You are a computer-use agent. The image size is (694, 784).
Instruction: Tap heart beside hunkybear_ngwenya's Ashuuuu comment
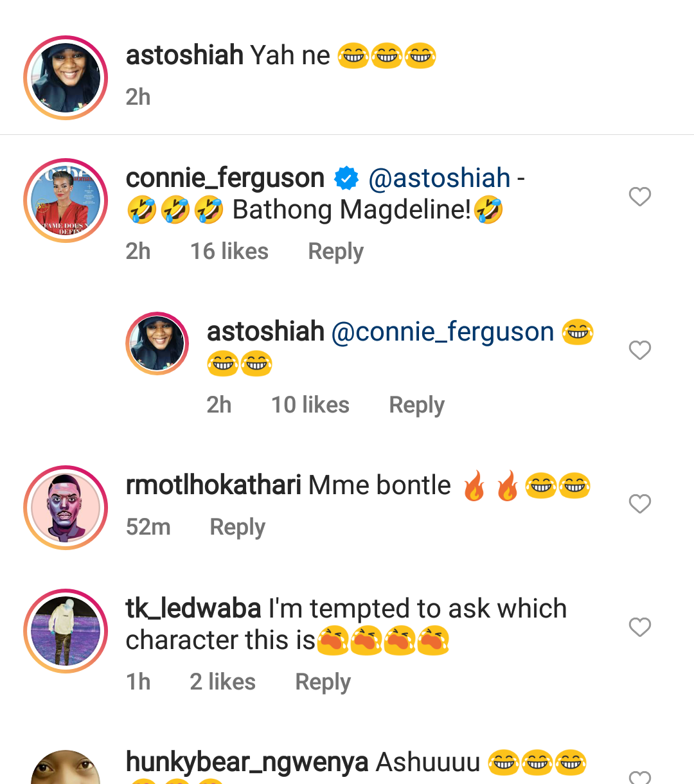coord(640,777)
